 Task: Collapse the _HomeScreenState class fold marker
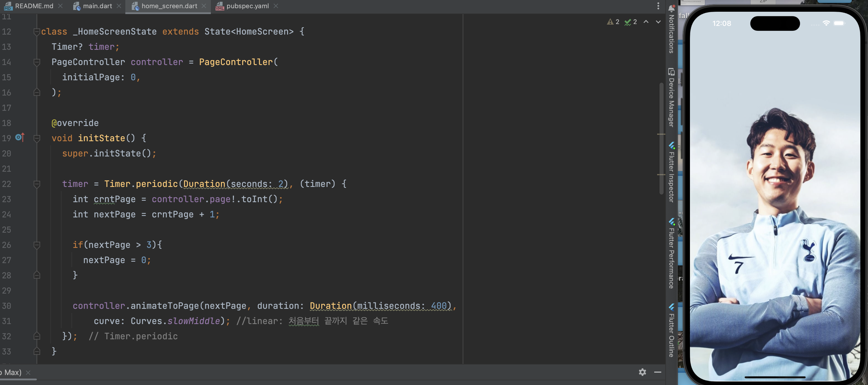pyautogui.click(x=37, y=32)
